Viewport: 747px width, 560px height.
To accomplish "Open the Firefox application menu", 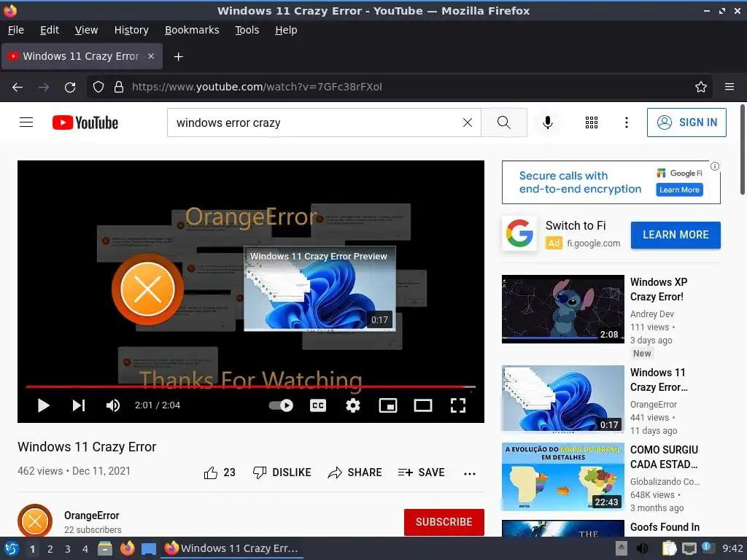I will (x=729, y=87).
